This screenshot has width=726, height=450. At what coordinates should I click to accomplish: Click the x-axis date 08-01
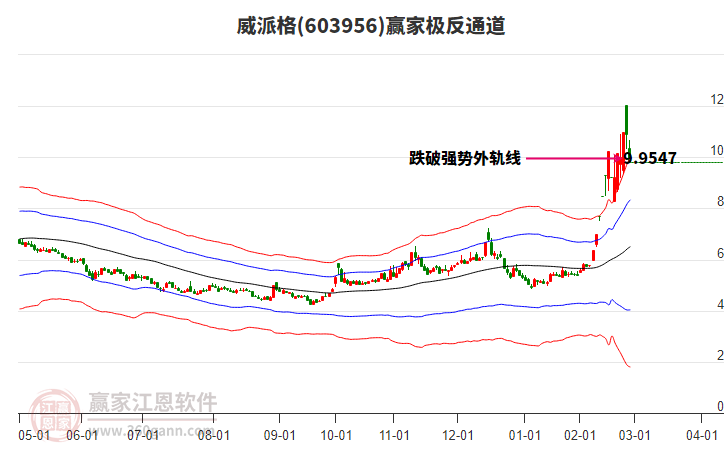[213, 435]
